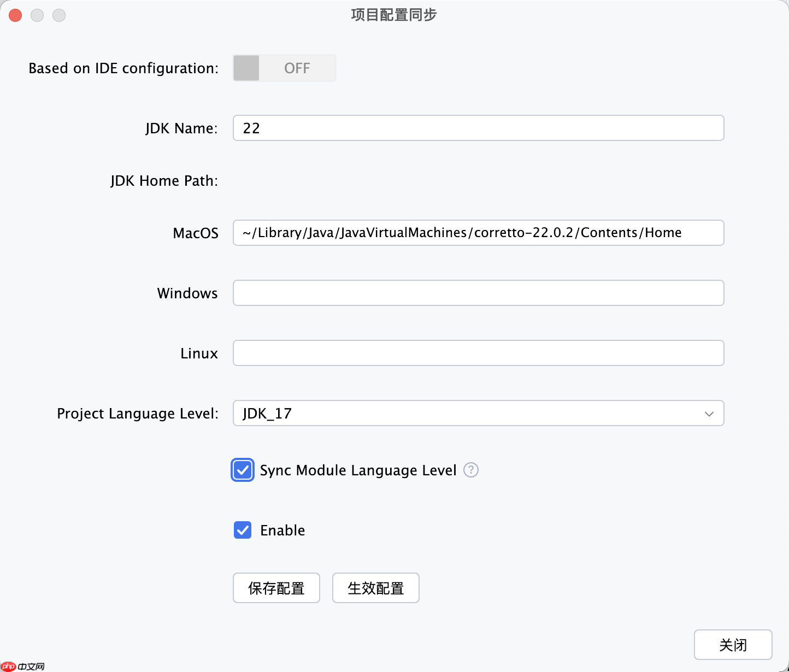Click the OFF label on the toggle

(297, 68)
